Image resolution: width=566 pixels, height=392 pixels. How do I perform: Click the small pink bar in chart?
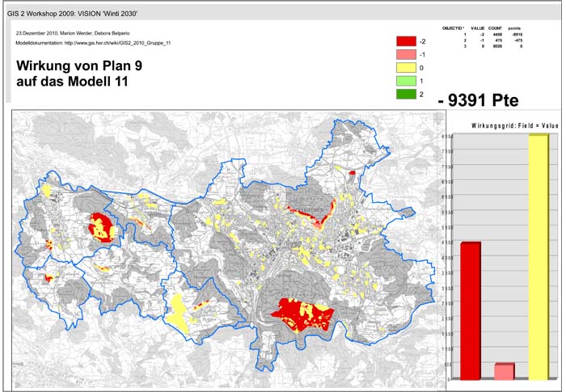click(504, 371)
